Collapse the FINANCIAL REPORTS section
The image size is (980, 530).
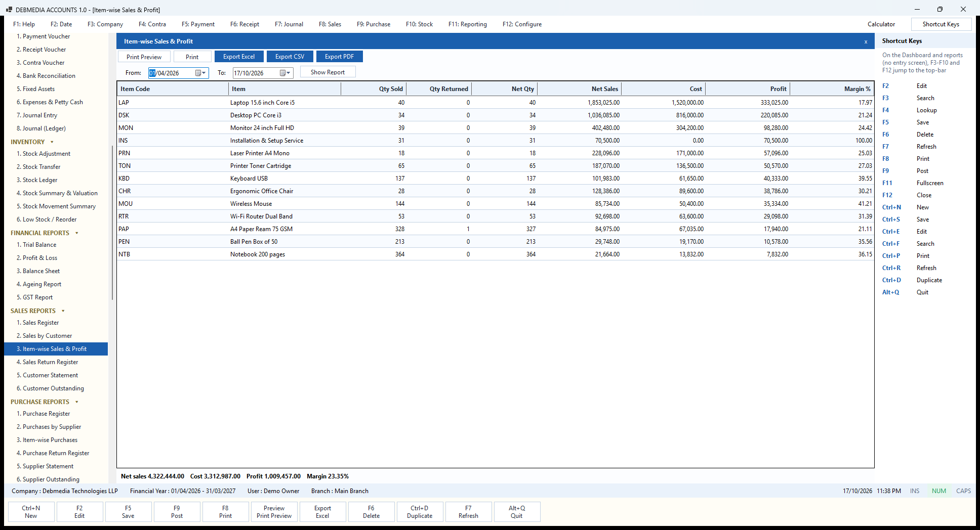(76, 233)
